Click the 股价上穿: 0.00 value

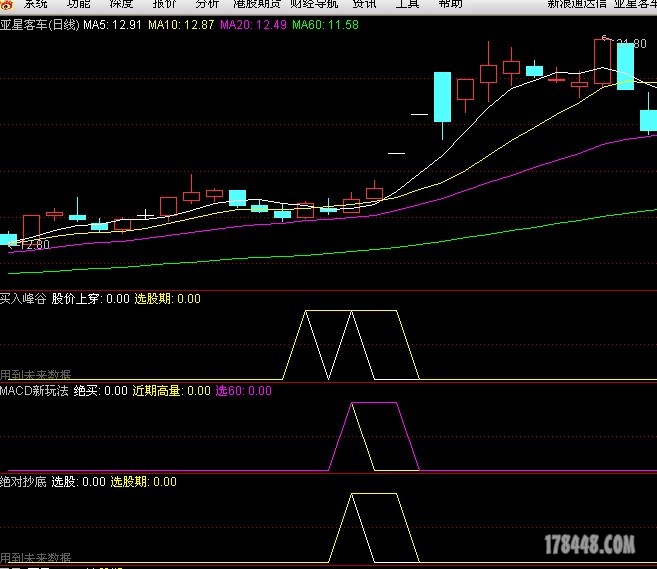[91, 299]
